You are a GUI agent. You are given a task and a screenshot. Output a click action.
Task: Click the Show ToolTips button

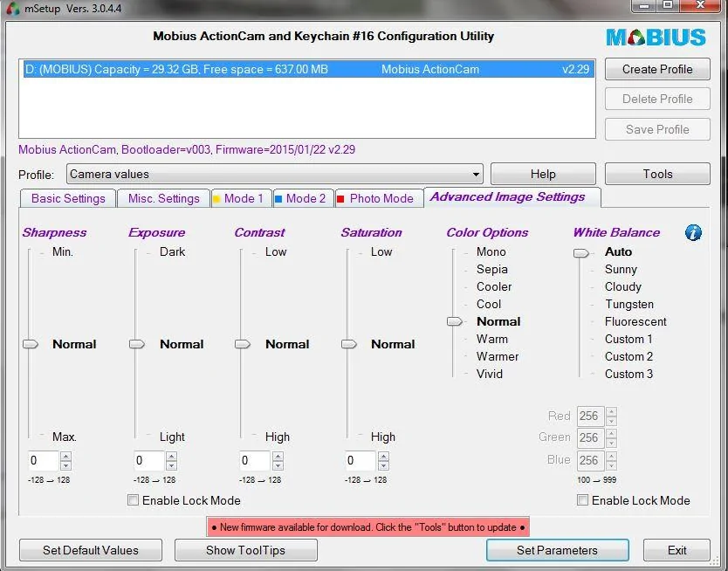[245, 550]
